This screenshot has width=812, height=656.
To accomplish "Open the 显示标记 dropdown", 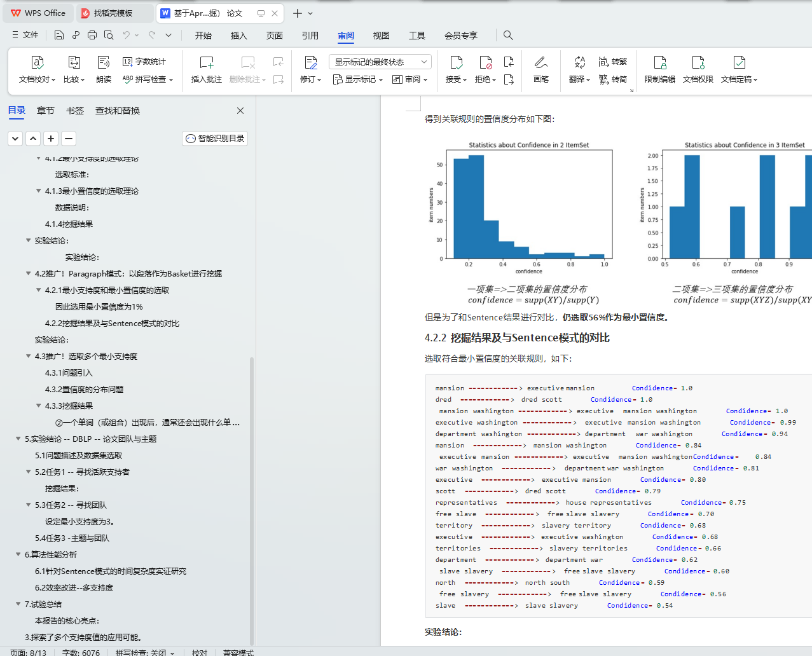I will (x=381, y=80).
